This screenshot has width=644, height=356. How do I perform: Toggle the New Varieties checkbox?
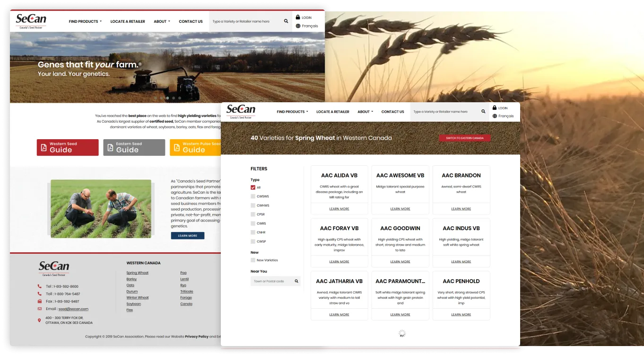point(253,260)
